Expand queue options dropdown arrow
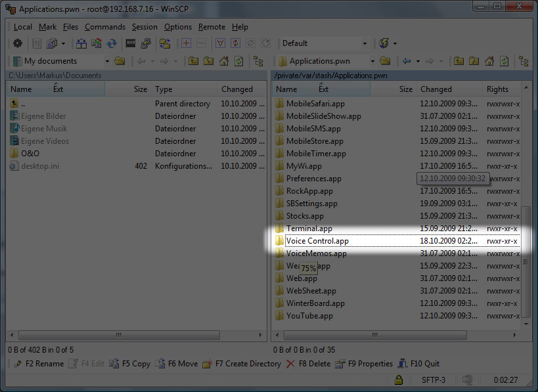The width and height of the screenshot is (538, 392). point(395,43)
